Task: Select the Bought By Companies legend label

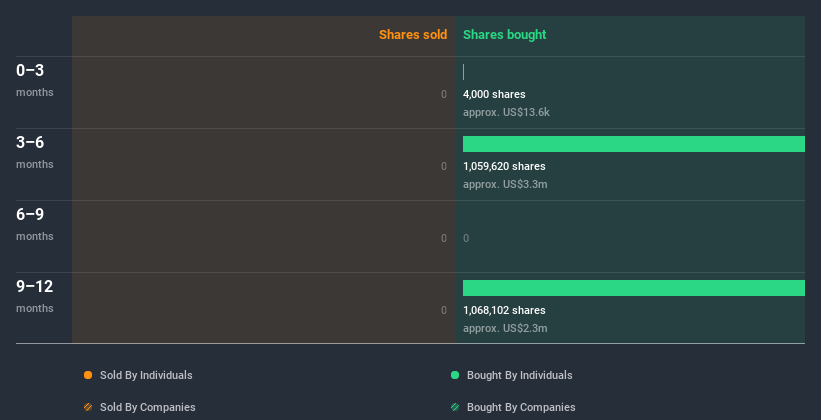Action: coord(521,407)
